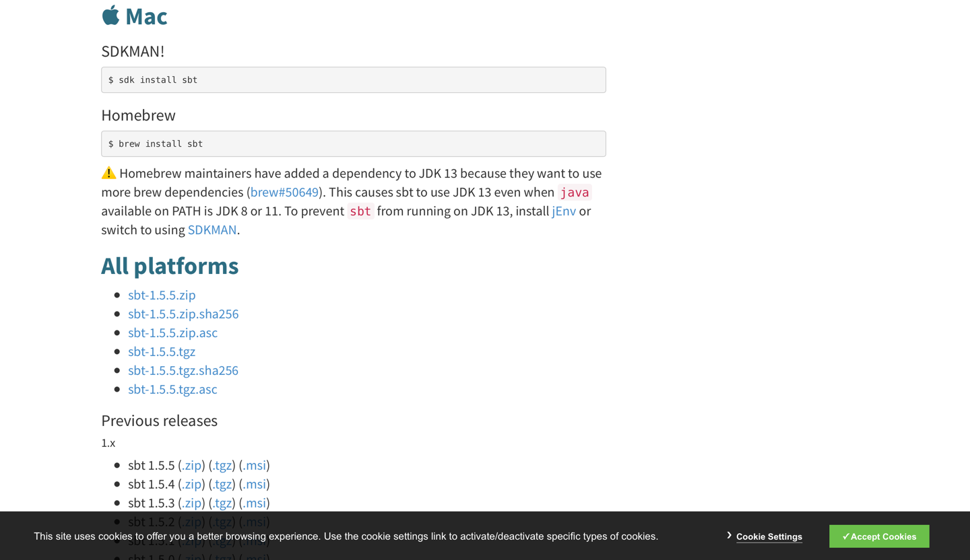The width and height of the screenshot is (970, 560).
Task: Open the brew#50649 issue link
Action: (x=284, y=192)
